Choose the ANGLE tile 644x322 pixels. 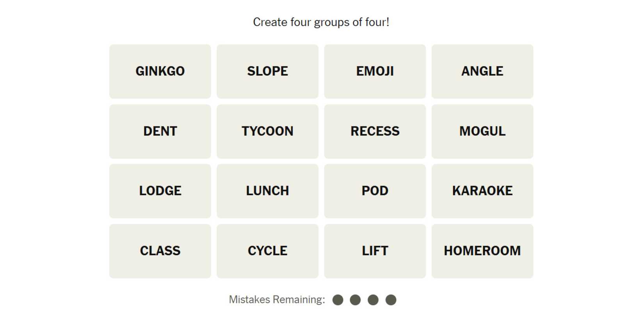pyautogui.click(x=482, y=71)
